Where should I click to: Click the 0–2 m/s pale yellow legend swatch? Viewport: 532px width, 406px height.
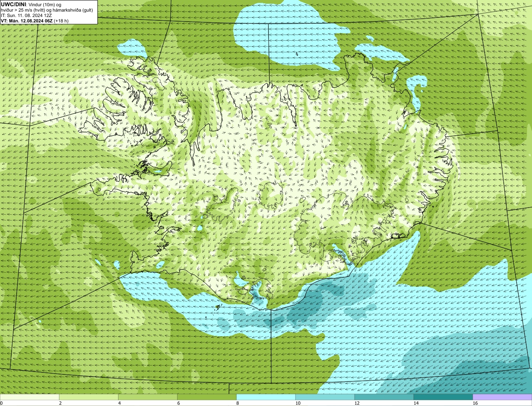point(30,397)
